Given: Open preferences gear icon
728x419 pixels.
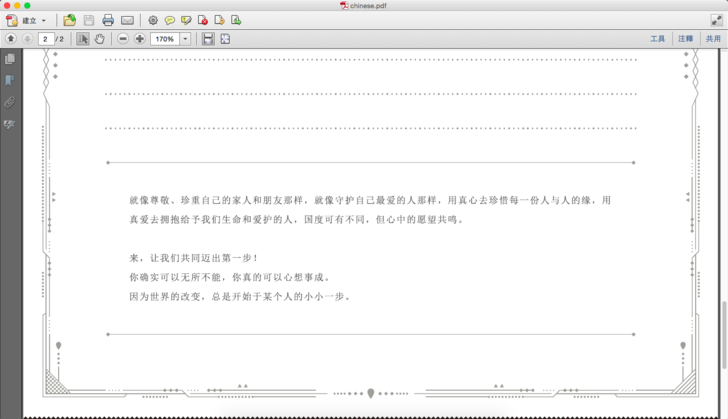Looking at the screenshot, I should click(x=153, y=20).
